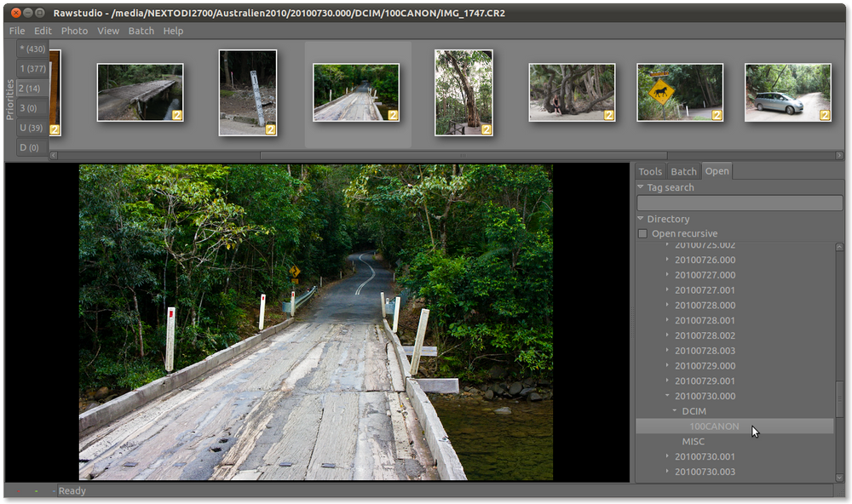The width and height of the screenshot is (852, 504).
Task: Select the silver minivan thumbnail
Action: (788, 92)
